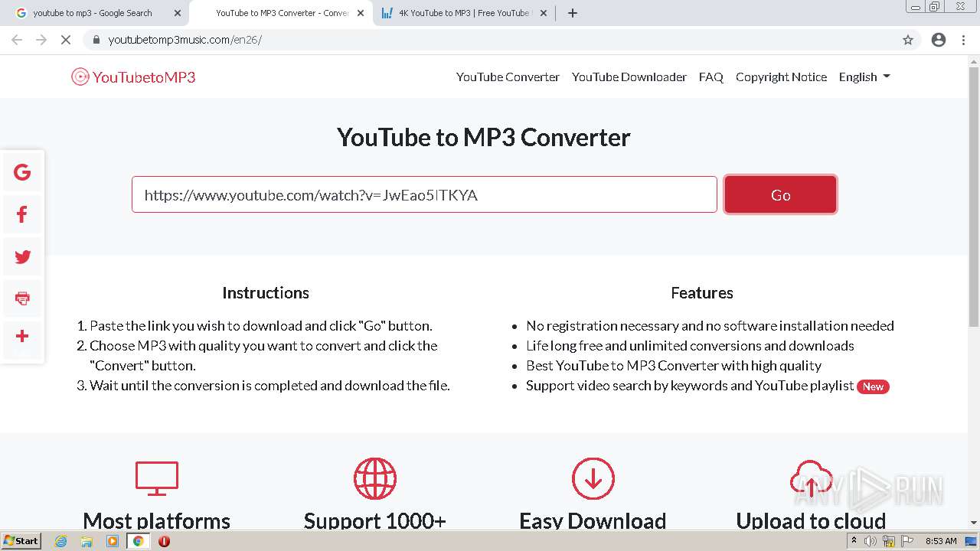Stop loading the page
The width and height of the screenshot is (980, 551).
[x=66, y=40]
